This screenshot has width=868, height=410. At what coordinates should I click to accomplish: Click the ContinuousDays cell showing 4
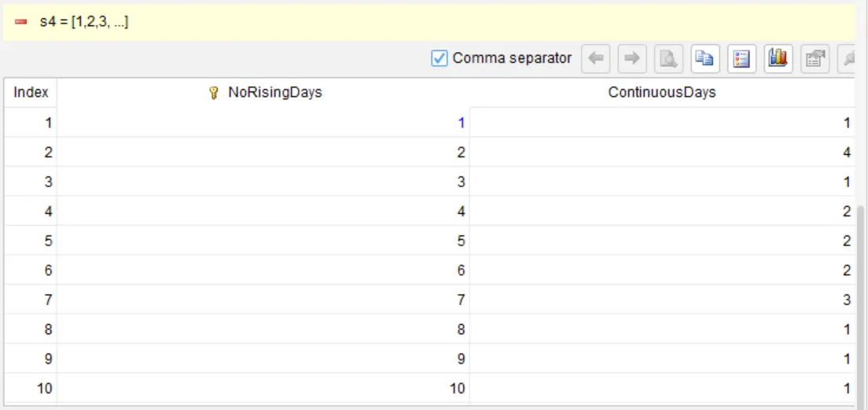[x=662, y=152]
